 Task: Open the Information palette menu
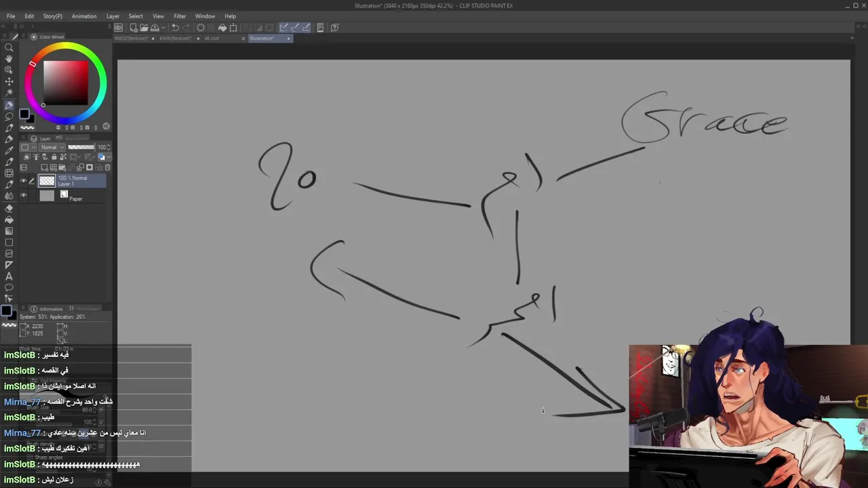click(24, 308)
